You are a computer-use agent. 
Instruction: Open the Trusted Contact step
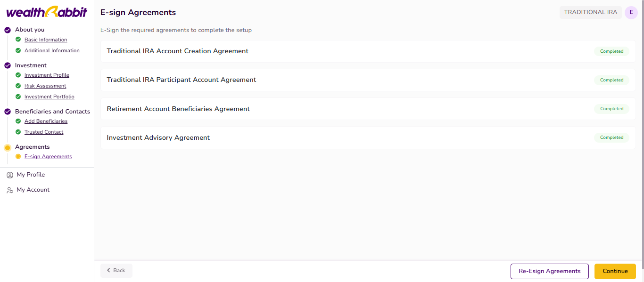click(44, 132)
